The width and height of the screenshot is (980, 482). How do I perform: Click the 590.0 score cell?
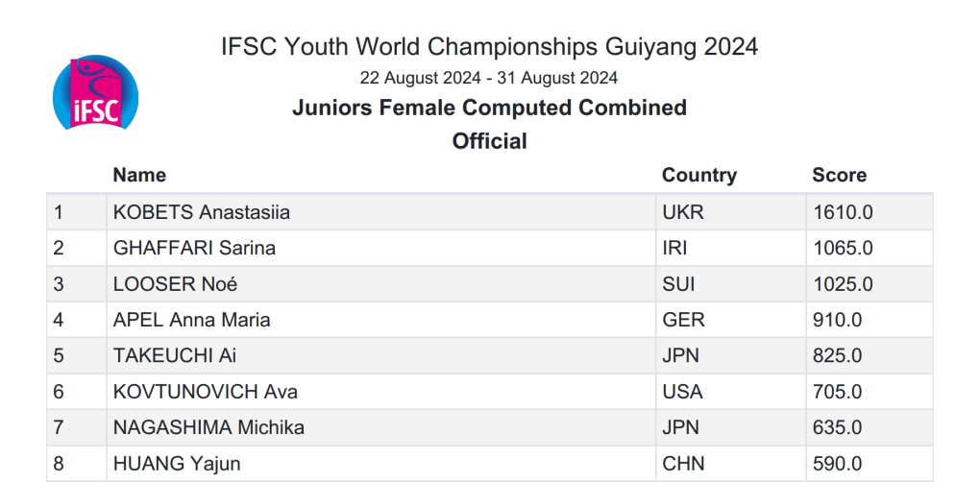tap(870, 464)
